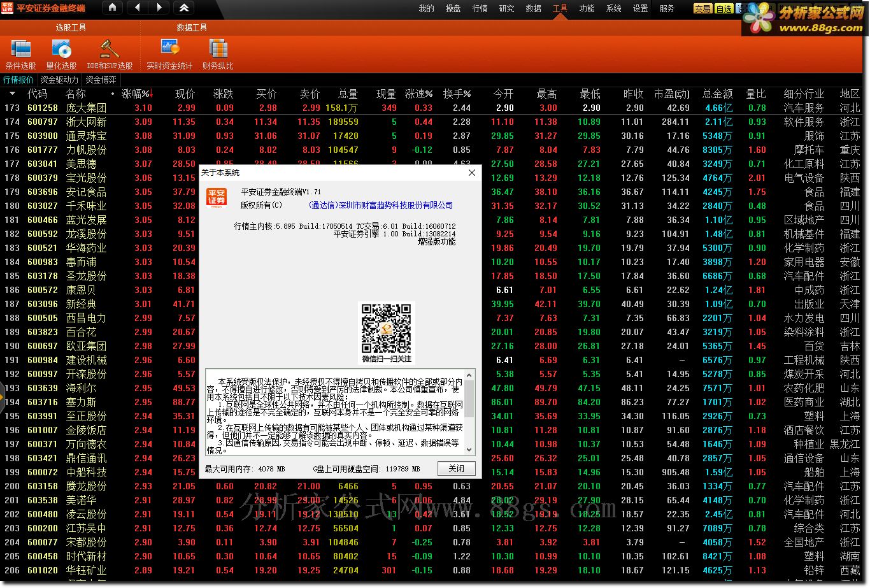The image size is (870, 588).
Task: Sort by 总金额 column header
Action: pyautogui.click(x=717, y=94)
